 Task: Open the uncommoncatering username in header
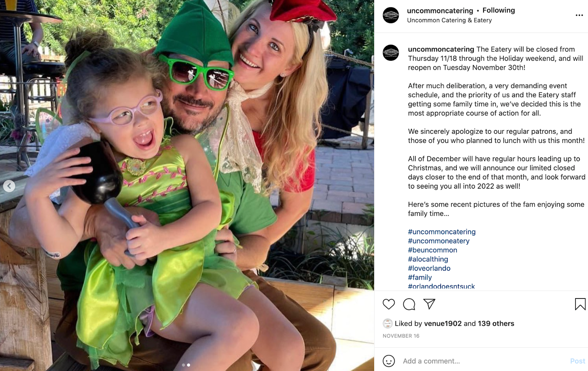[x=440, y=11]
